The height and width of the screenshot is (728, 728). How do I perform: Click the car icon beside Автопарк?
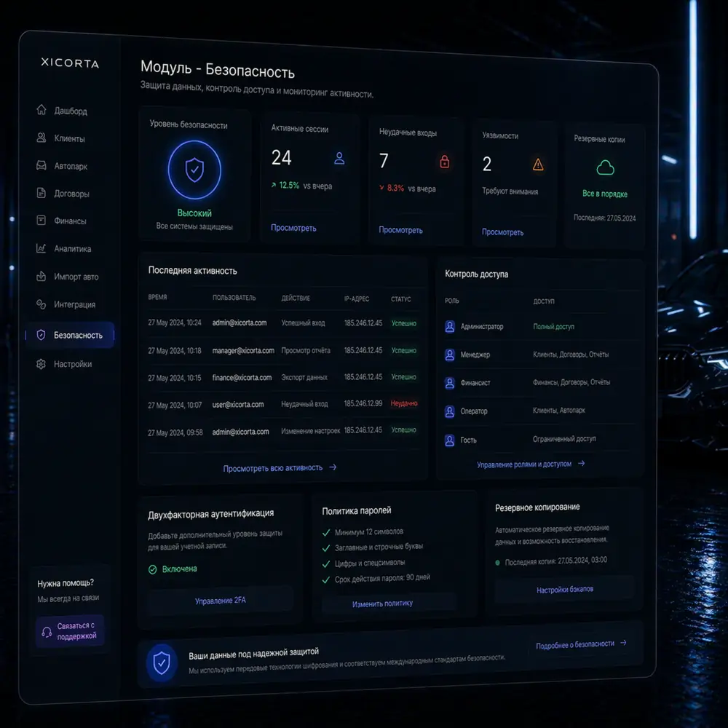click(x=41, y=165)
